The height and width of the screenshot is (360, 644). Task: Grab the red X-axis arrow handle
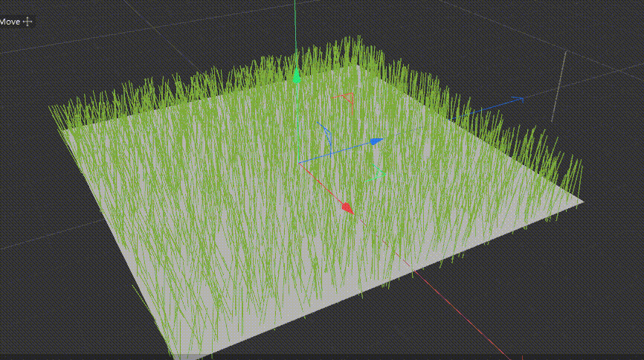[348, 208]
